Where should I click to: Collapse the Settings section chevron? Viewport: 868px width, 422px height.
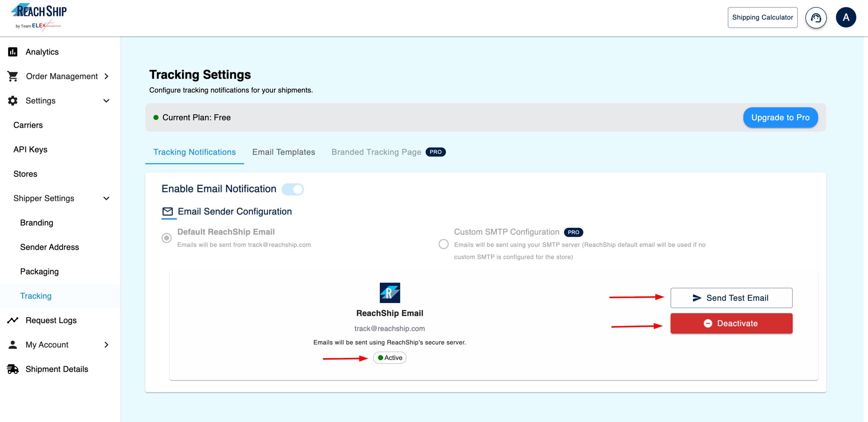click(106, 101)
